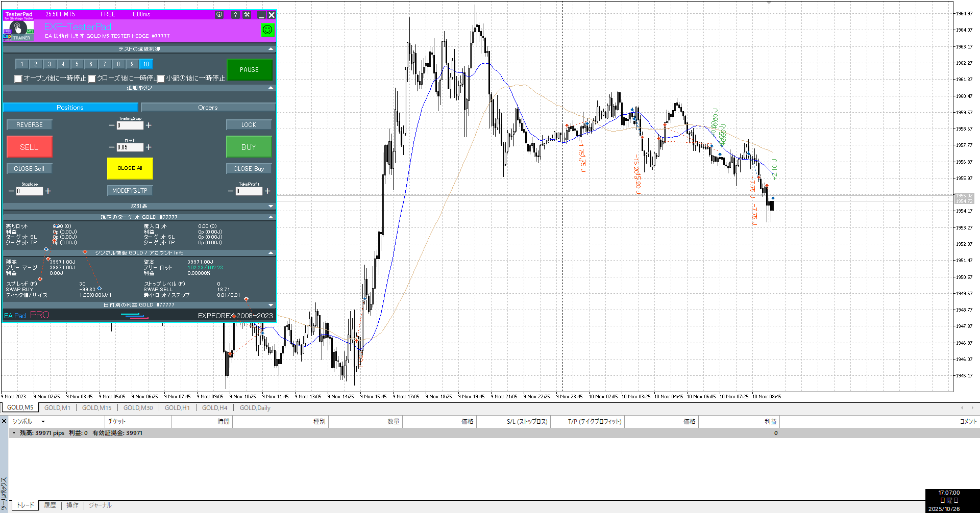Select the GOLD,H1 chart tab
The height and width of the screenshot is (513, 980).
(177, 408)
